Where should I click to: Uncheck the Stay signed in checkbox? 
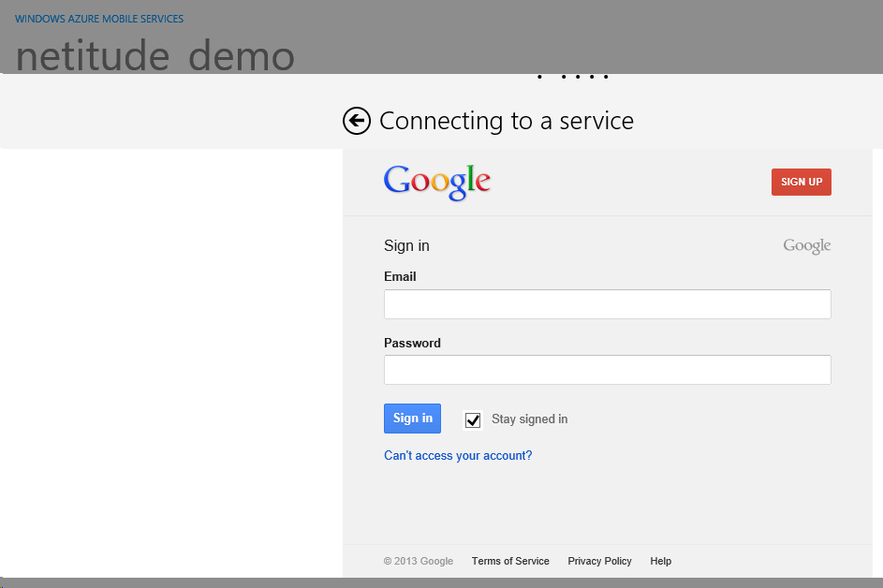(473, 420)
